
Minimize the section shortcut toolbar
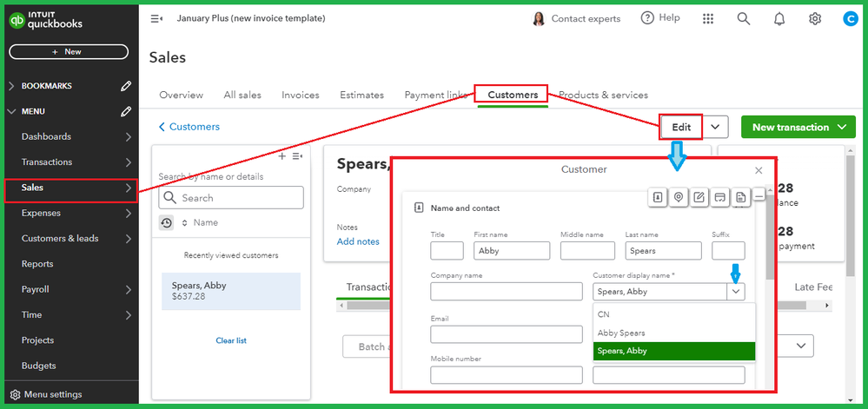pos(759,196)
